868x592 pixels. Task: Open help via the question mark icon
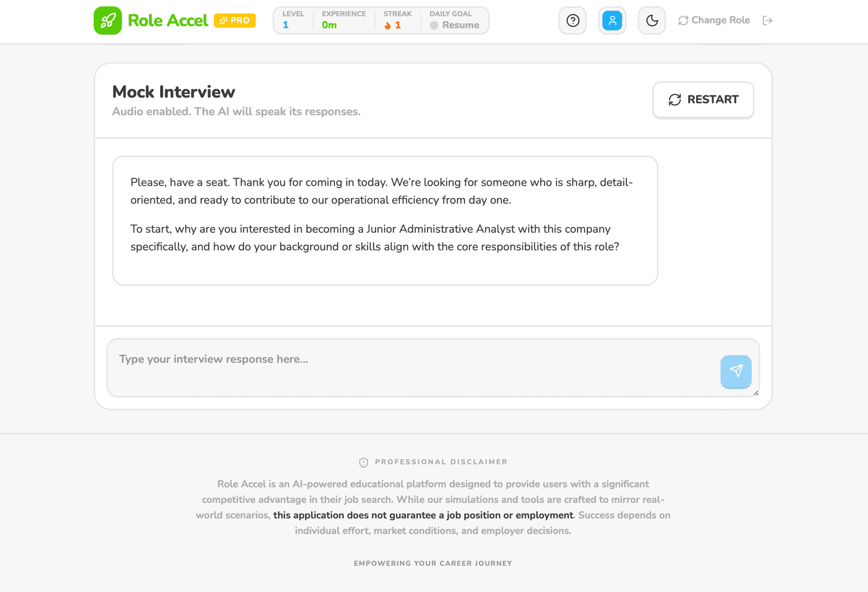pyautogui.click(x=572, y=21)
